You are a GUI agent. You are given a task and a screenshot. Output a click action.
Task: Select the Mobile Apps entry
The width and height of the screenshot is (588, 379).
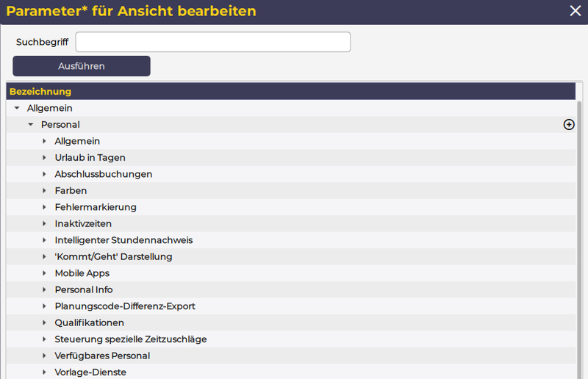coord(82,273)
